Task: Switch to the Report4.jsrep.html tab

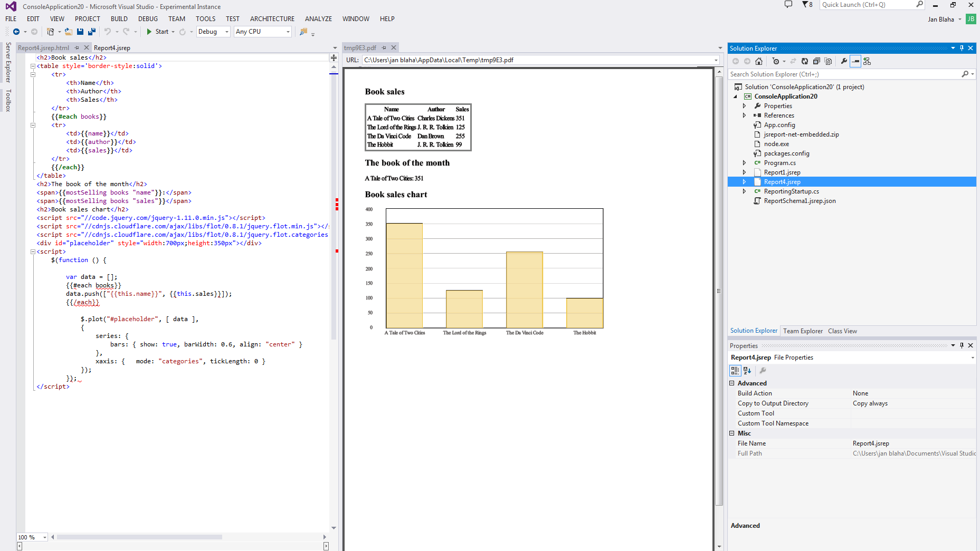Action: (43, 48)
